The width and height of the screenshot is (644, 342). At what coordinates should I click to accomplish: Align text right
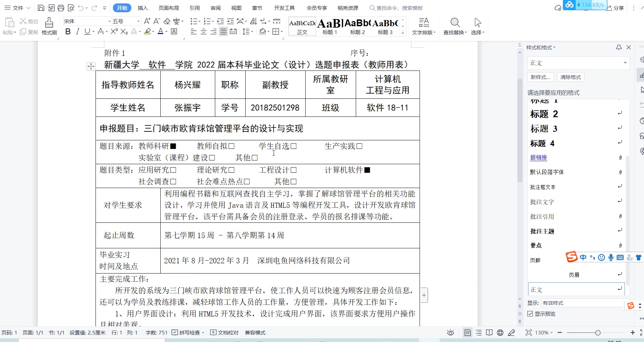[x=214, y=32]
